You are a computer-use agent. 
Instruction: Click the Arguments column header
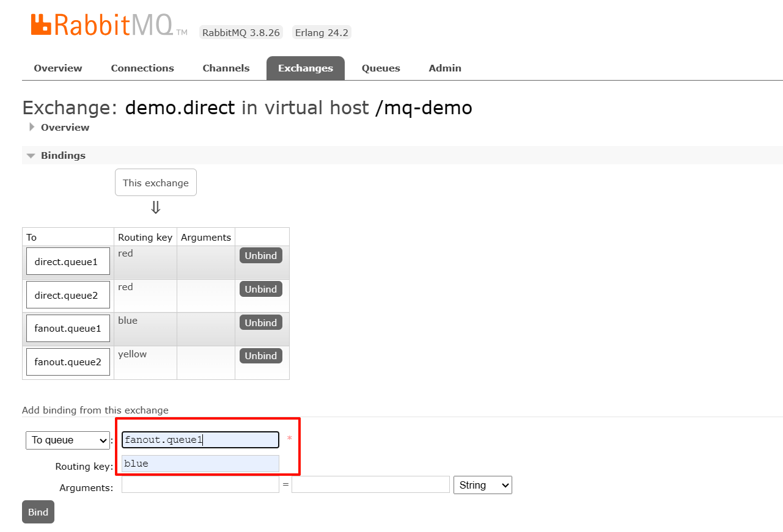[206, 237]
